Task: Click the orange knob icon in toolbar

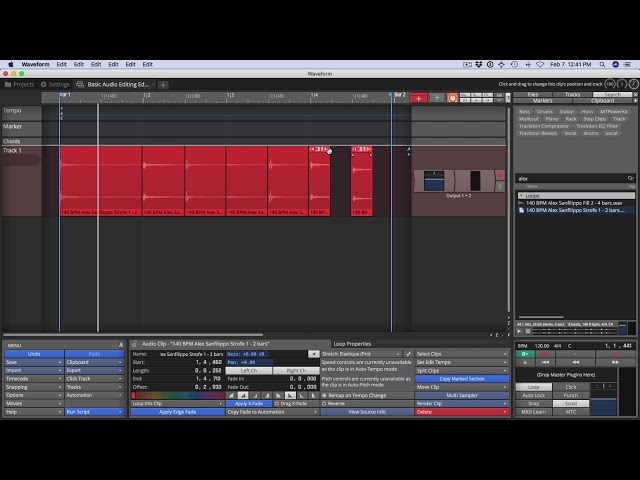Action: [452, 98]
